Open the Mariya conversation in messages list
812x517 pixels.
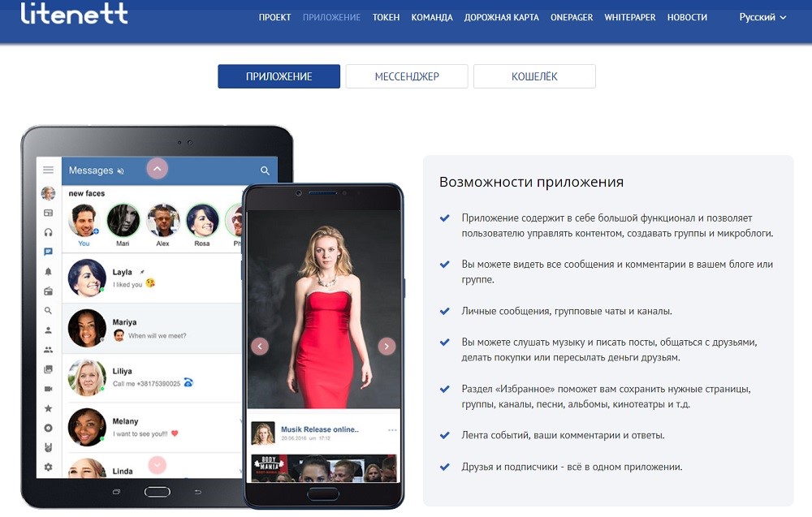[x=152, y=329]
